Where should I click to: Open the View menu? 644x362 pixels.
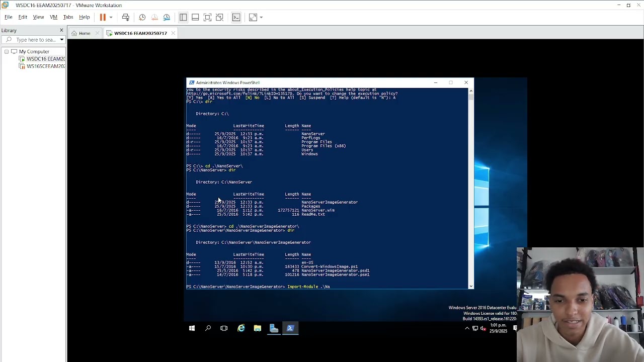point(38,17)
